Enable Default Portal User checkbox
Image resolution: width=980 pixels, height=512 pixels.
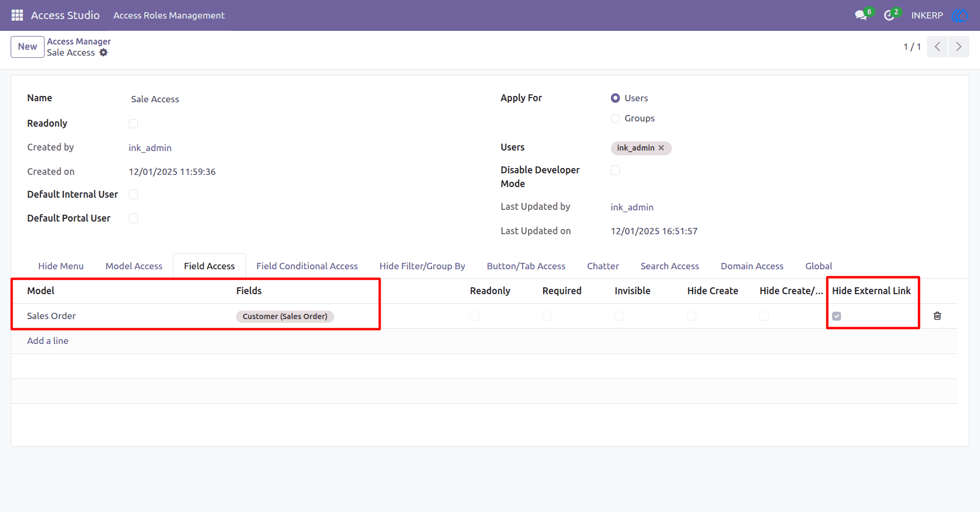pos(134,218)
